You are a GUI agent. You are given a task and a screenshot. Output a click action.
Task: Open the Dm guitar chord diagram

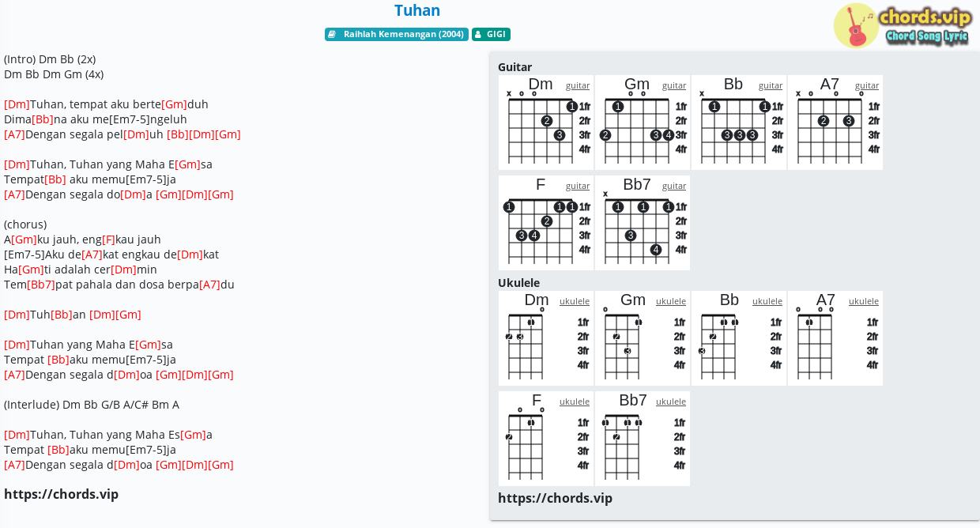[x=546, y=123]
